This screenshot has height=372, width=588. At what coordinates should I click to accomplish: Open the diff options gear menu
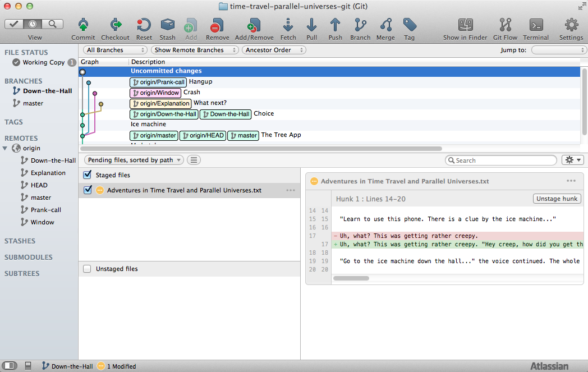click(573, 160)
